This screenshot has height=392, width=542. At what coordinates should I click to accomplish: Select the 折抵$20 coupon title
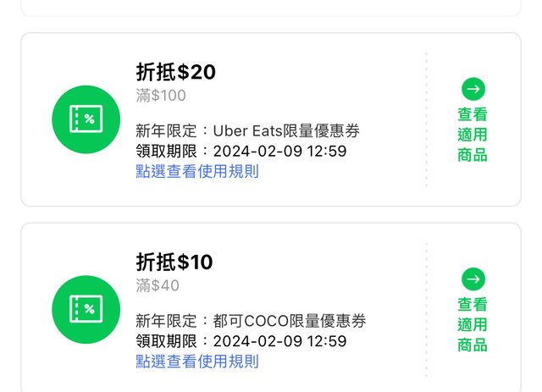[175, 71]
